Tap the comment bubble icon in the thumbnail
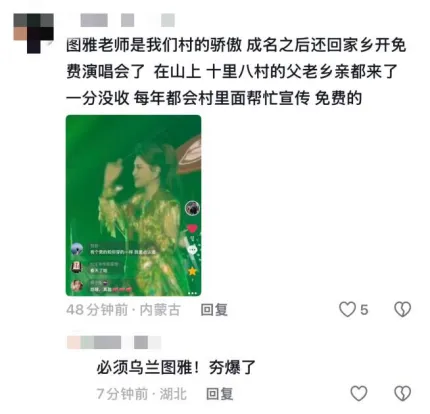The width and height of the screenshot is (430, 414). click(x=192, y=249)
